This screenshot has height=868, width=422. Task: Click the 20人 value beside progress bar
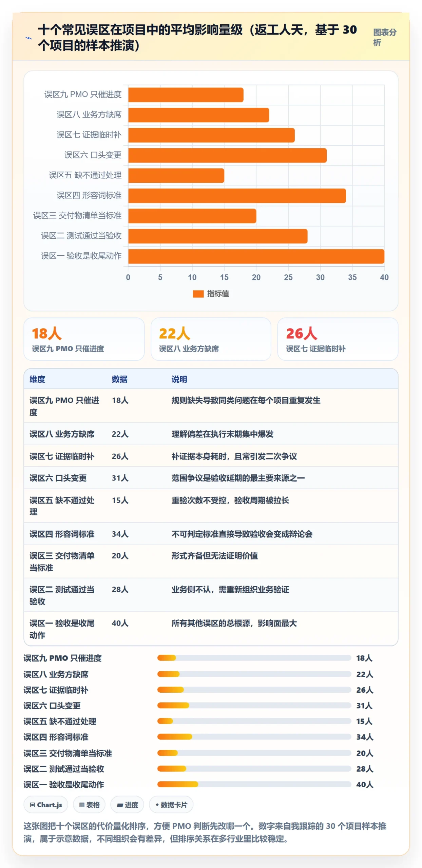(365, 753)
